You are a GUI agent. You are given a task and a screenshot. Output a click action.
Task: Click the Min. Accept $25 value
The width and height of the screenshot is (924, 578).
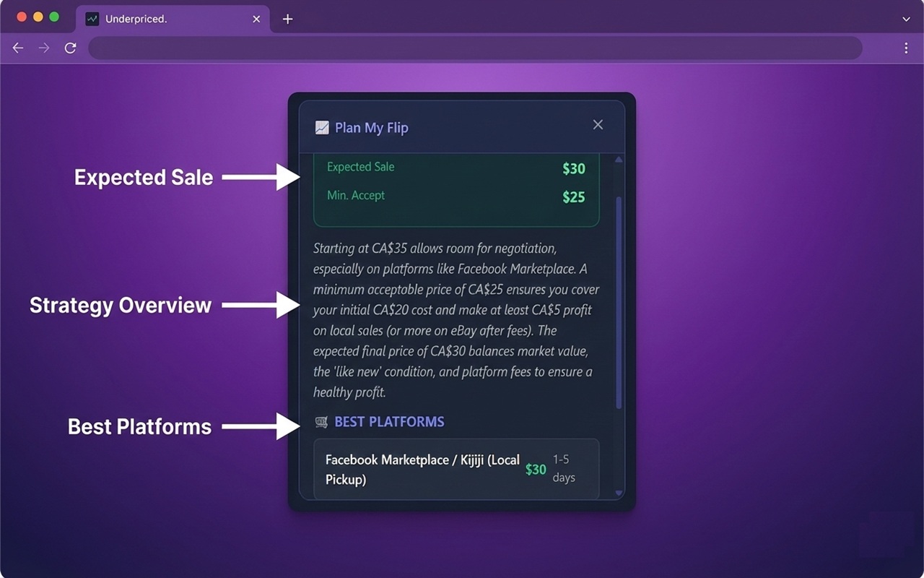click(572, 195)
